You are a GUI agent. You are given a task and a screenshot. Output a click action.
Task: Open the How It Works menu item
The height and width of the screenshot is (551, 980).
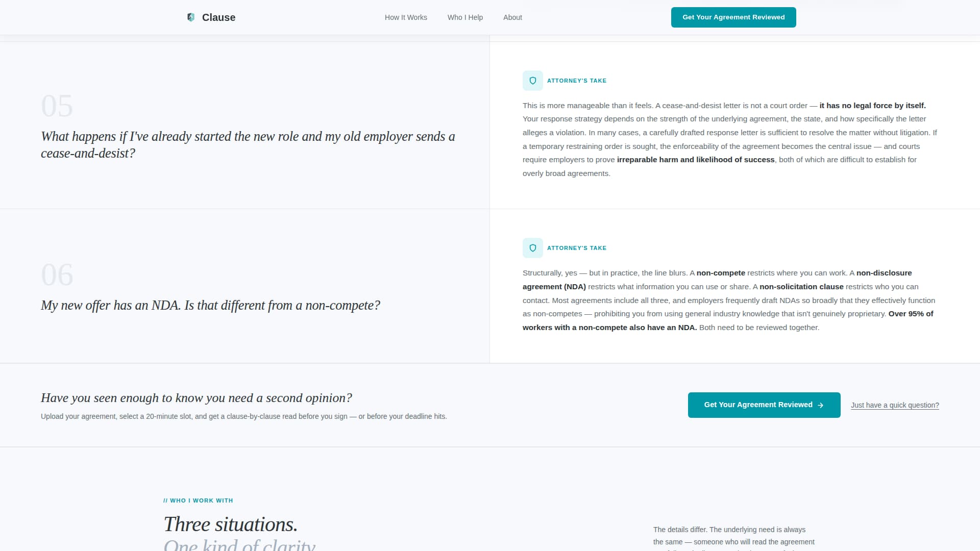click(405, 17)
